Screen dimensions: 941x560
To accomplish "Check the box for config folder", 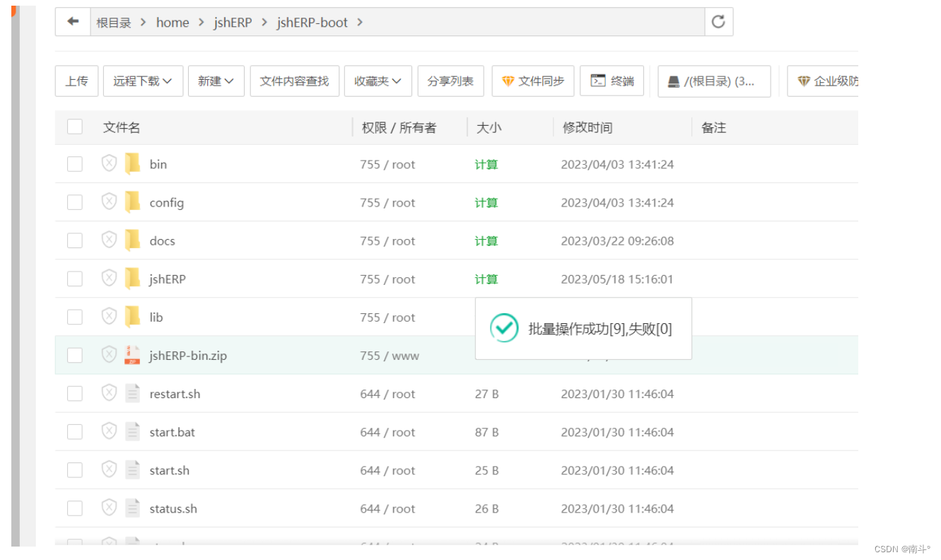I will (x=75, y=202).
